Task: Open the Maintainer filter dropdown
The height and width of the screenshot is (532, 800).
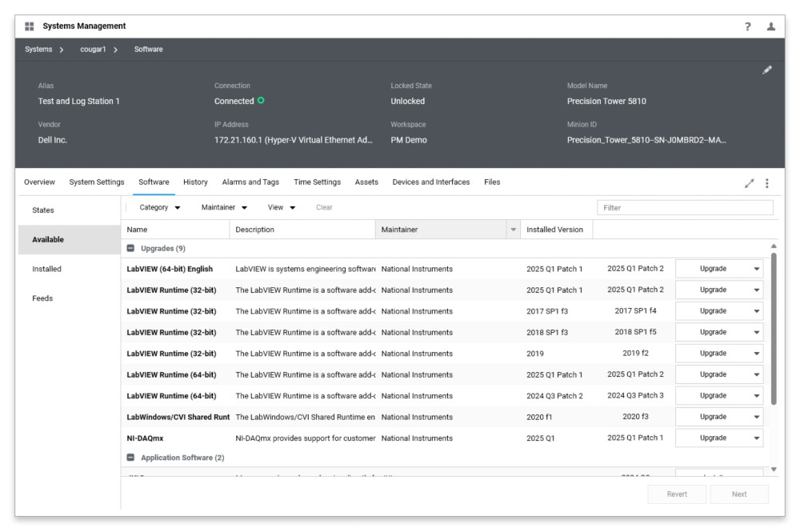Action: (224, 207)
